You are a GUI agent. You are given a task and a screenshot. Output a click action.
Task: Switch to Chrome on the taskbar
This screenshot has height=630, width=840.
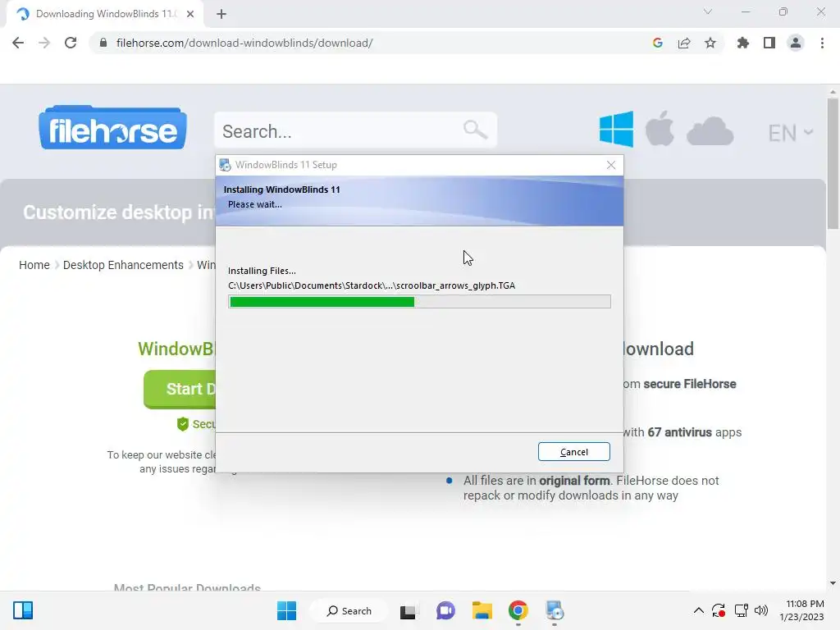pos(518,610)
